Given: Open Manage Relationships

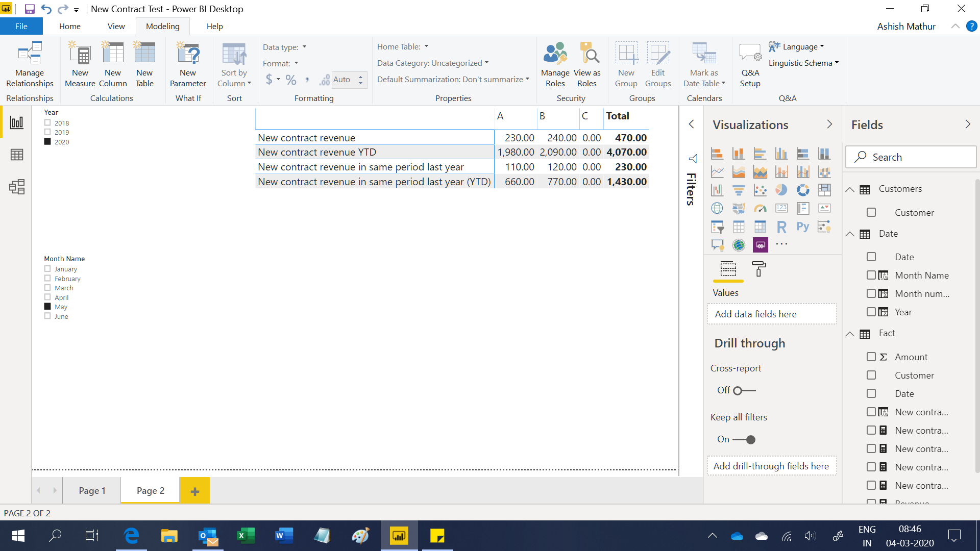Looking at the screenshot, I should click(30, 64).
